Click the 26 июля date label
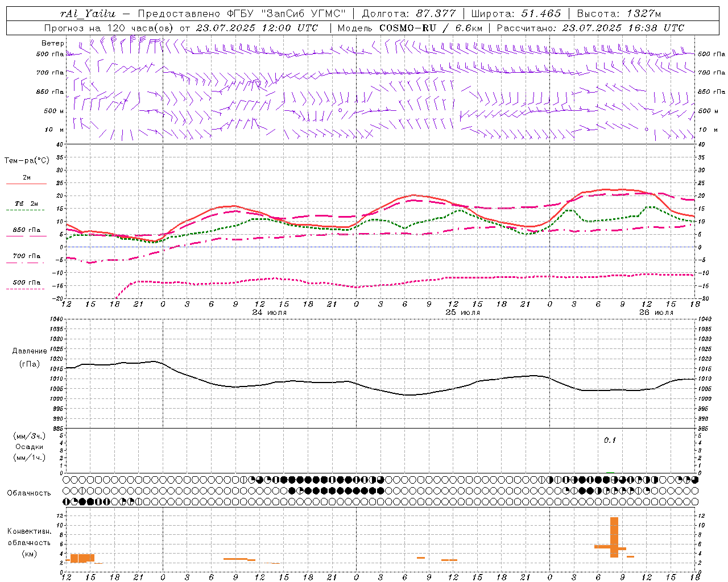The width and height of the screenshot is (728, 582). coord(656,313)
